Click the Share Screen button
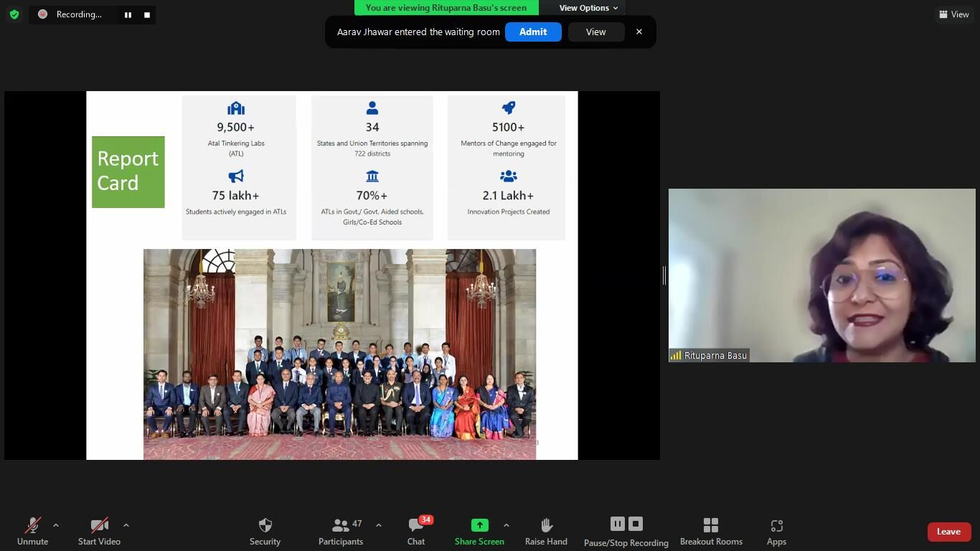The image size is (980, 551). pos(479,532)
